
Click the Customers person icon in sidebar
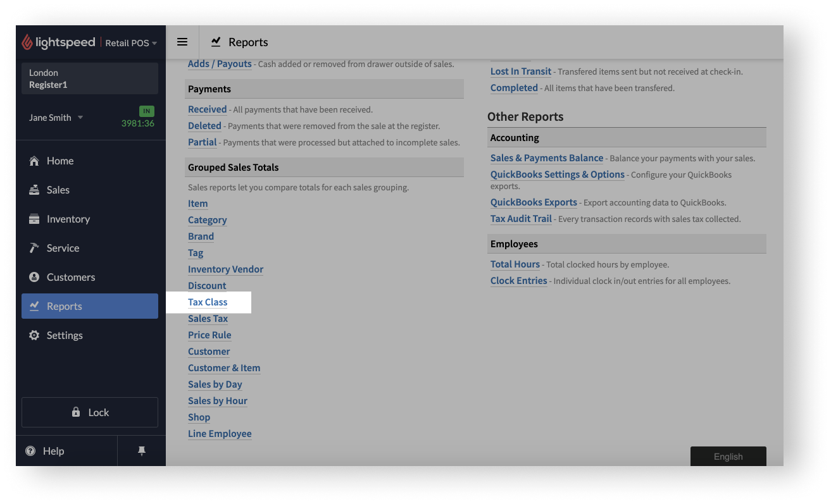pyautogui.click(x=34, y=277)
